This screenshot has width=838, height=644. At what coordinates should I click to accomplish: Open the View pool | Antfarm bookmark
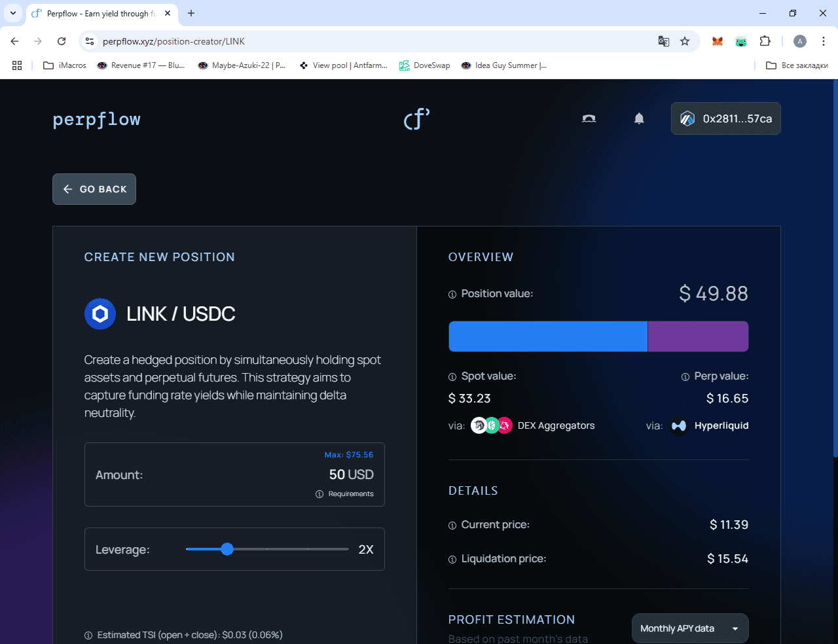[x=343, y=65]
